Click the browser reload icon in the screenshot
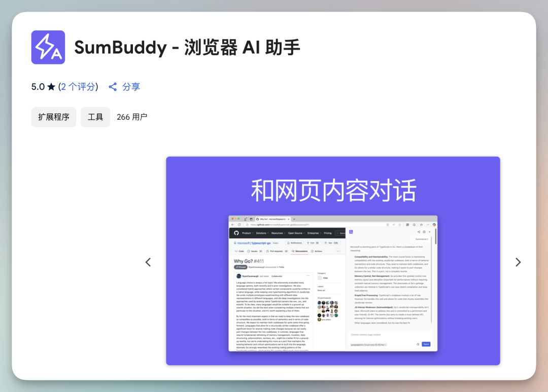548x392 pixels. click(239, 224)
